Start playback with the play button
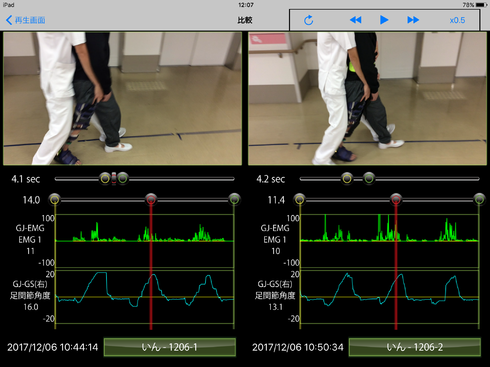The image size is (490, 367). tap(384, 20)
